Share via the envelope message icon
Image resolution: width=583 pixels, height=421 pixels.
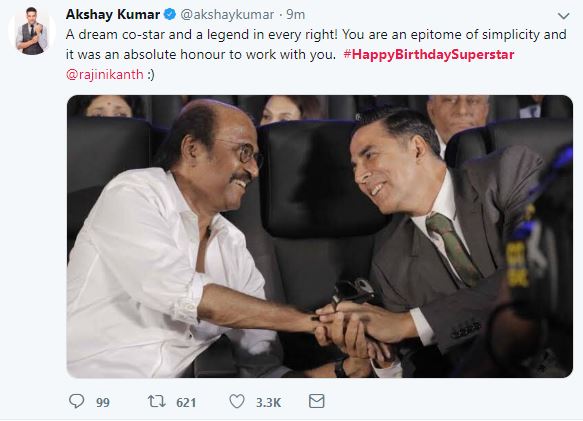[x=316, y=401]
